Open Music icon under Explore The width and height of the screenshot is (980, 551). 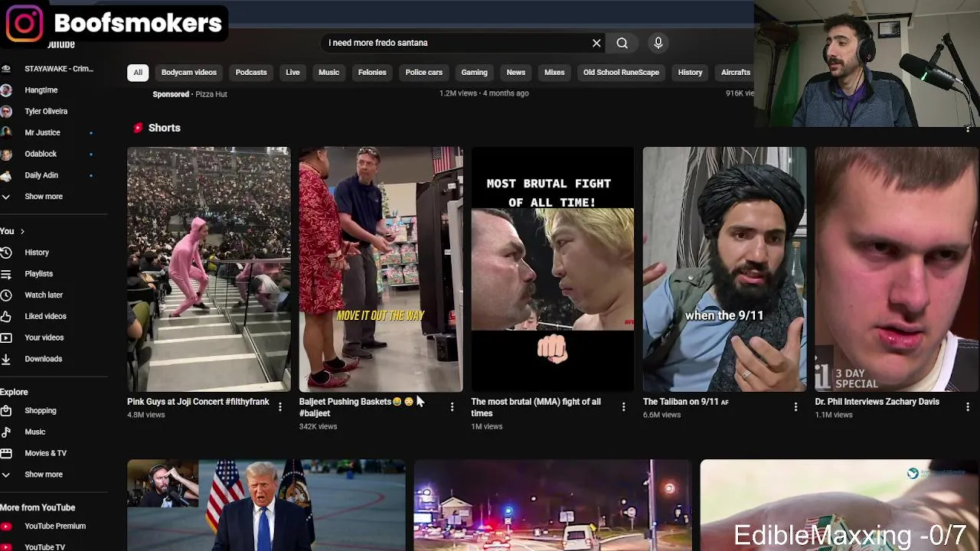6,432
